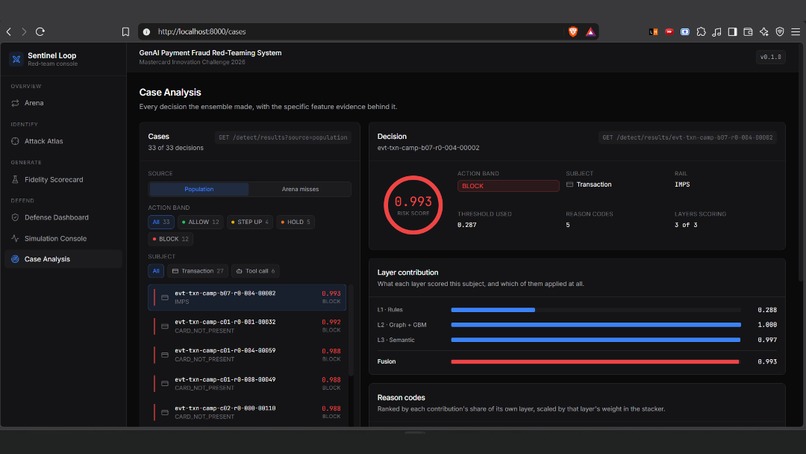Viewport: 806px width, 454px height.
Task: Bookmark this page using the bookmark icon
Action: click(125, 32)
